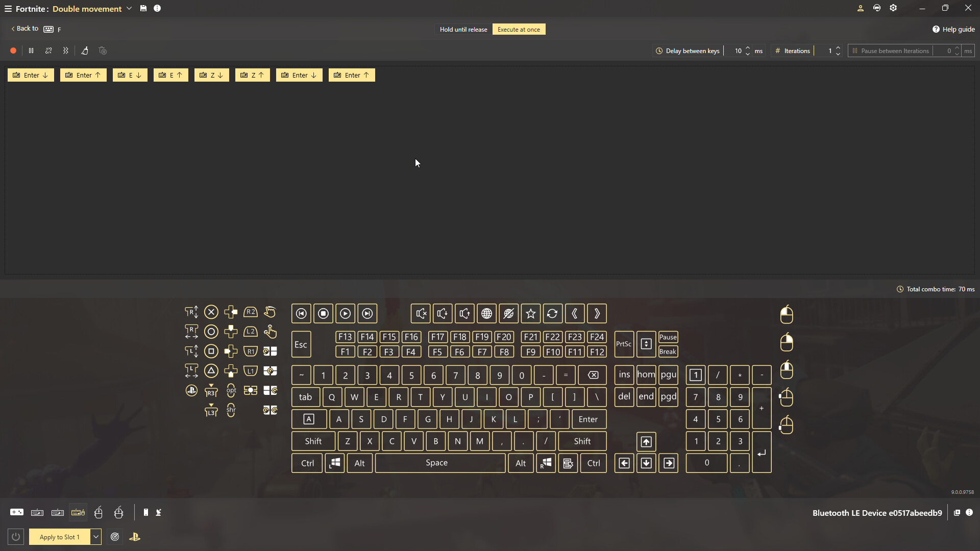
Task: Click the rapid-fire double-arrow toolbar icon
Action: tap(65, 51)
